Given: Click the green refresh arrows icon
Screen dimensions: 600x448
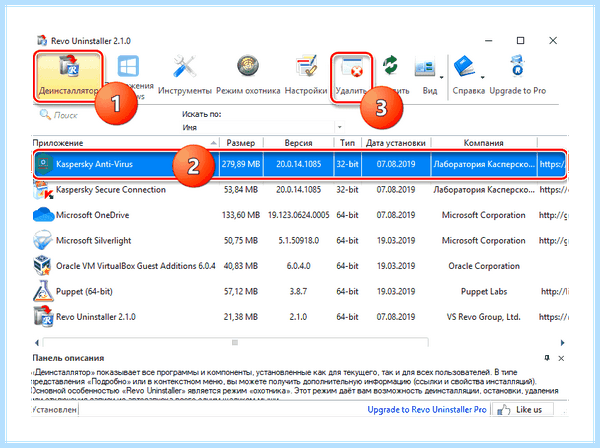Looking at the screenshot, I should coord(391,65).
